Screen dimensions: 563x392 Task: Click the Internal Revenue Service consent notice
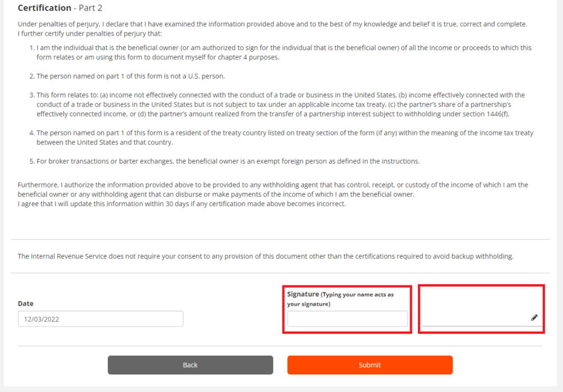coord(266,256)
